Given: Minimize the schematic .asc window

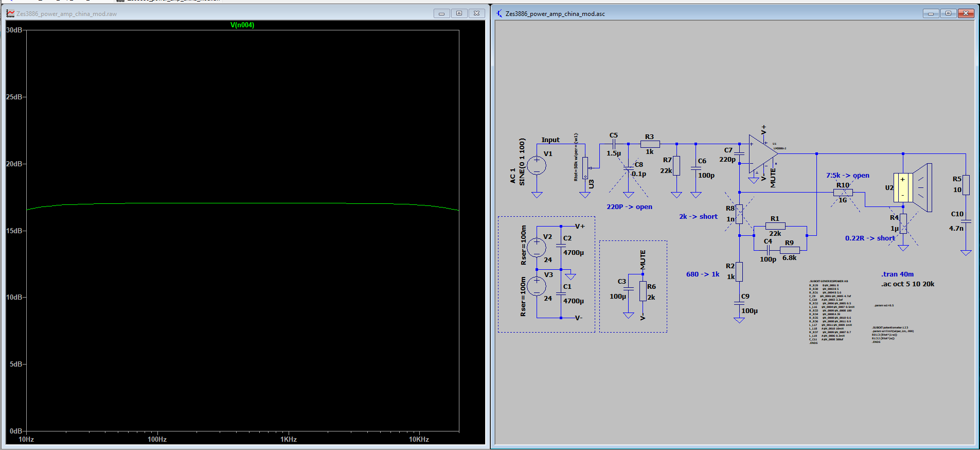Looking at the screenshot, I should [931, 13].
